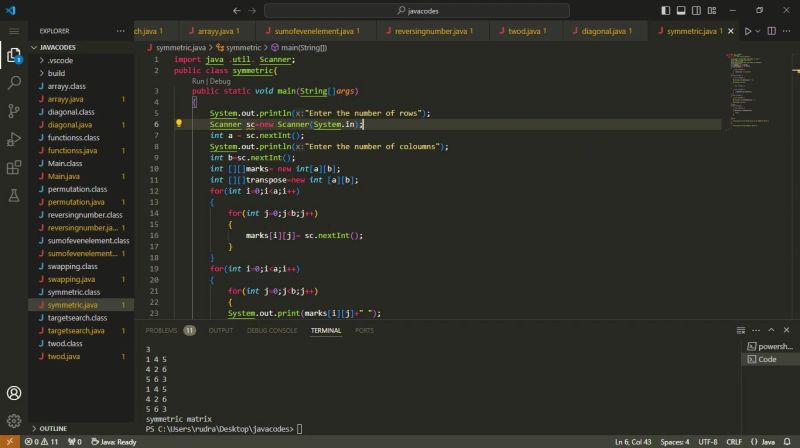Open functionss.java in explorer
Image resolution: width=800 pixels, height=448 pixels.
81,151
